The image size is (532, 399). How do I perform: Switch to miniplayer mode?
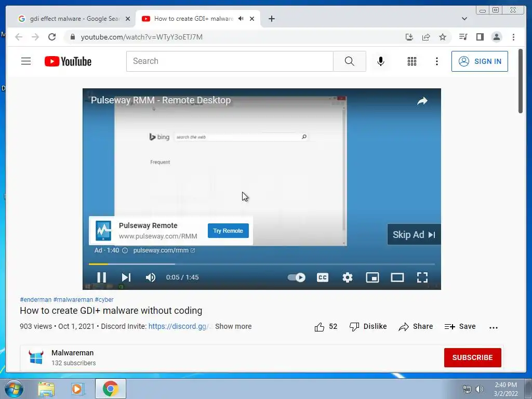click(x=372, y=277)
